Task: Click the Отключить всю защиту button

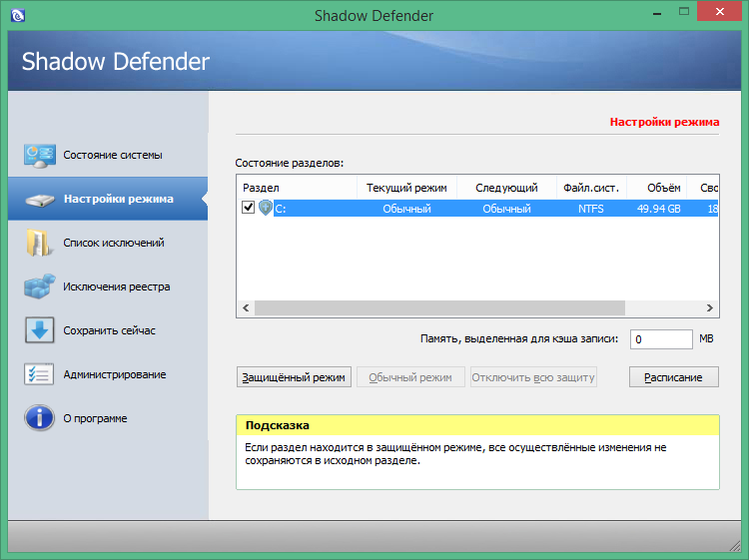Action: [x=533, y=377]
